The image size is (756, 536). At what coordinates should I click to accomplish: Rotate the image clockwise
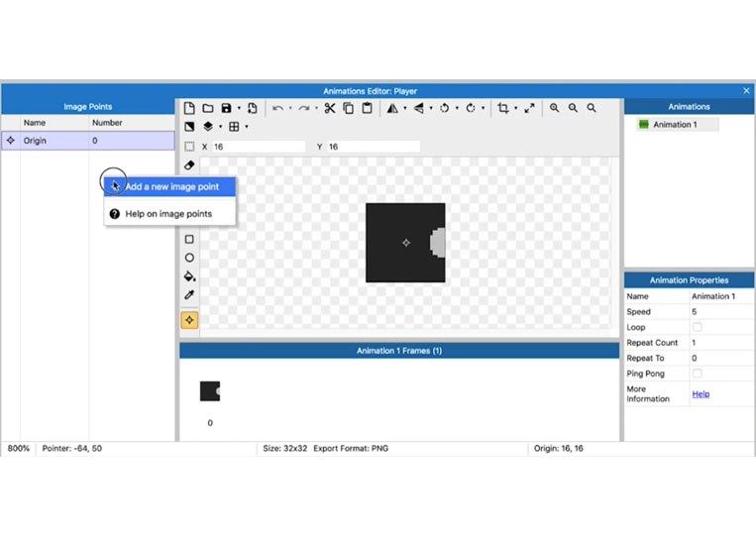tap(471, 108)
